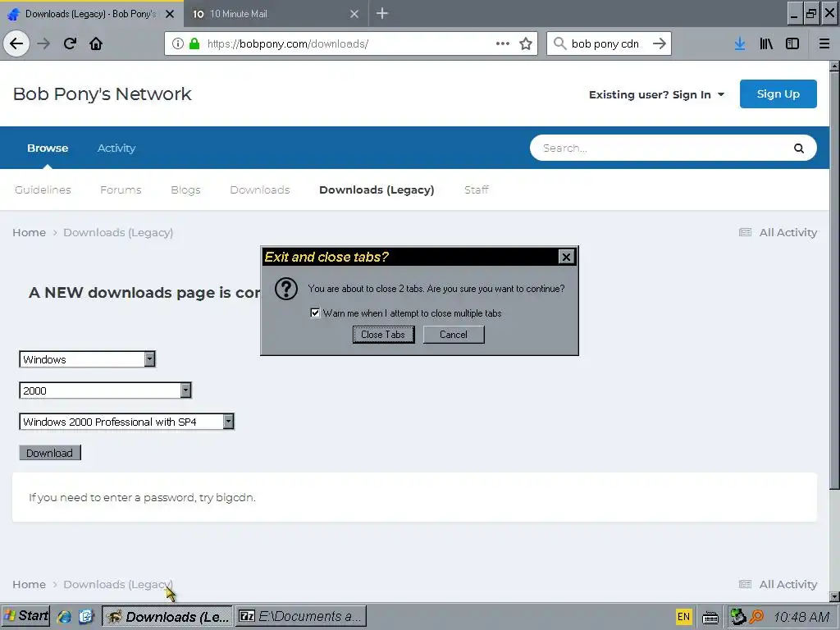Click the on-screen keyboard tray icon

click(x=710, y=617)
